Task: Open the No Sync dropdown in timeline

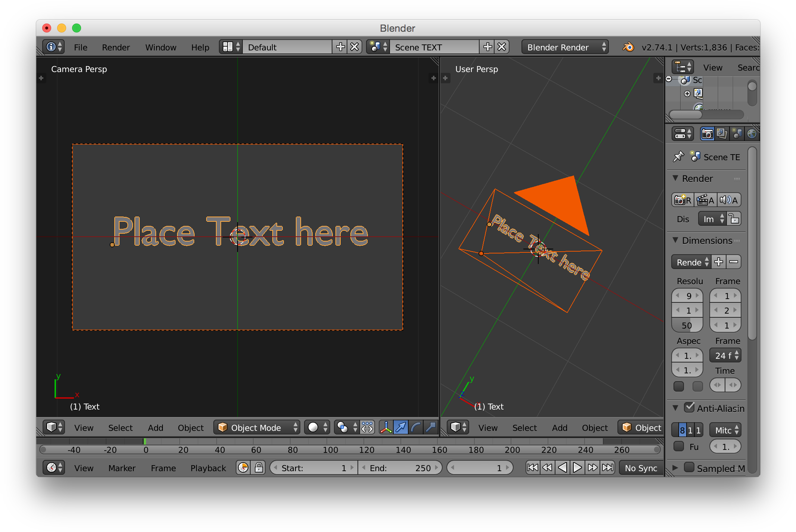Action: click(641, 467)
